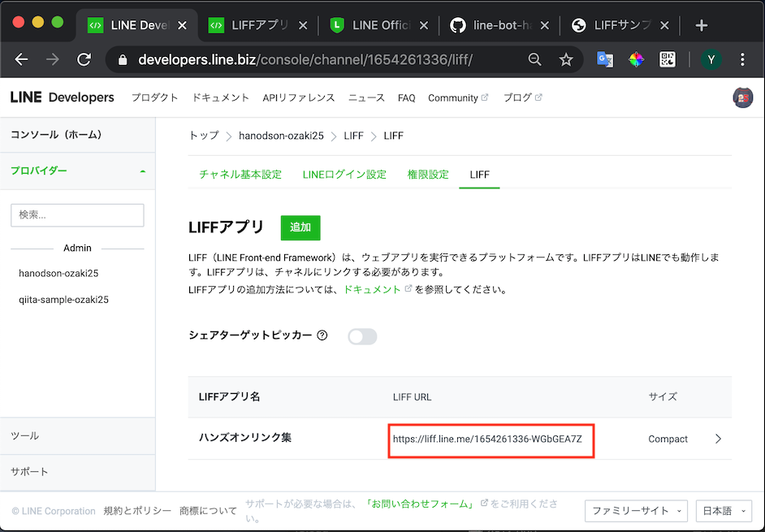
Task: Open ツール in sidebar
Action: [x=78, y=436]
